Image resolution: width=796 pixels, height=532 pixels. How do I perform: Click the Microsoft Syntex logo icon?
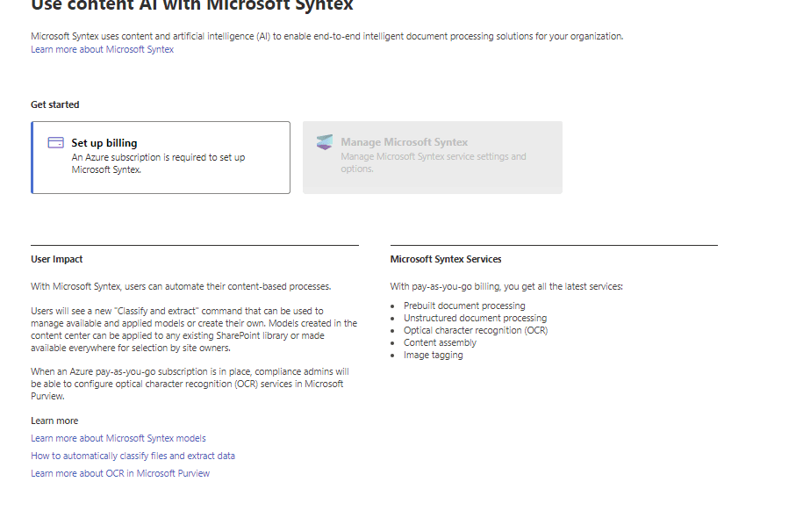325,142
